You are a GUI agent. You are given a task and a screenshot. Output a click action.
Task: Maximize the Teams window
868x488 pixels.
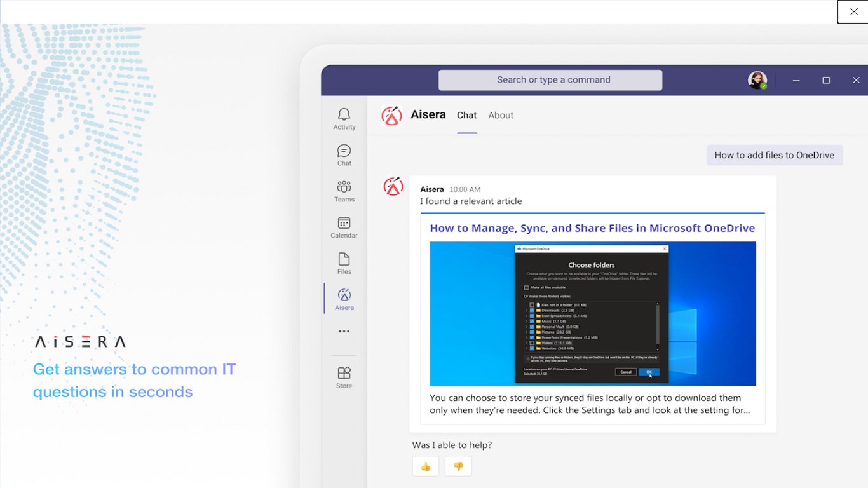pos(826,80)
